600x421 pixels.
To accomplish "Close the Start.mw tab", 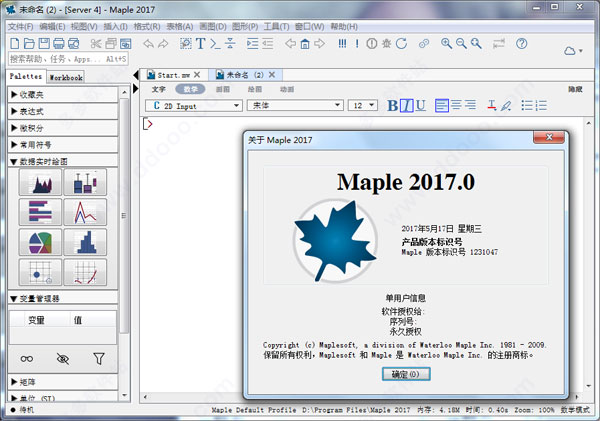I will point(197,75).
